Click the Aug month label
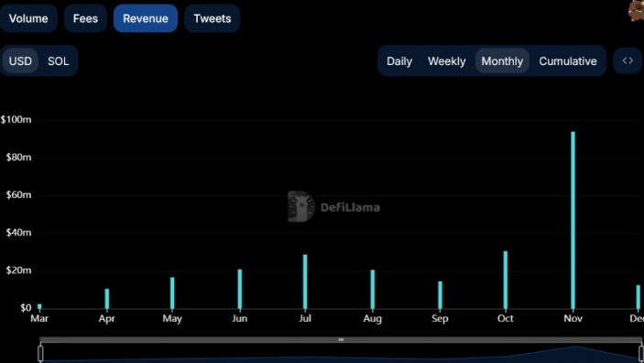This screenshot has width=644, height=363. click(373, 319)
